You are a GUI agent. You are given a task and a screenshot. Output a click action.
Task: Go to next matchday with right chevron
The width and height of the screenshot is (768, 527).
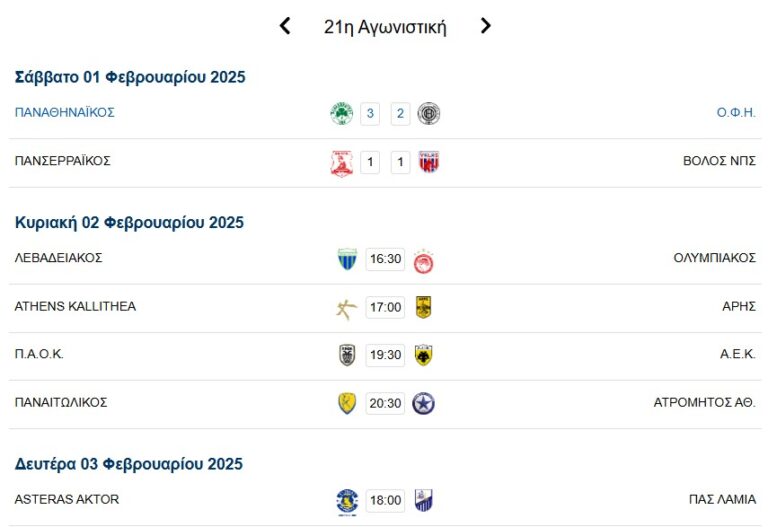486,26
